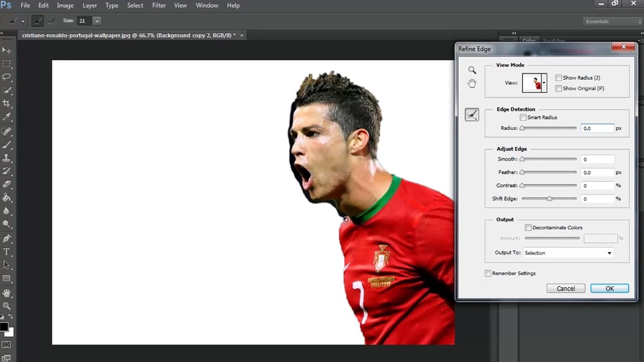Click the Zoom magnifier in Refine Edge
The image size is (644, 362).
tap(472, 70)
